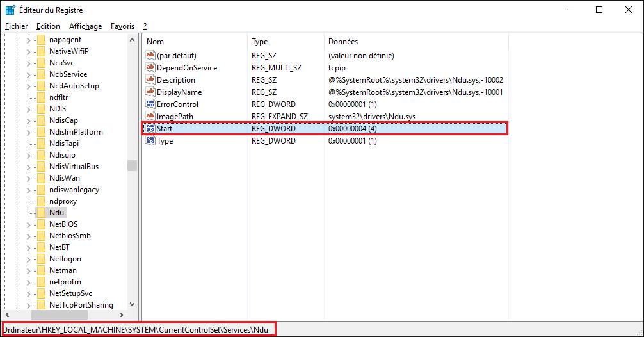Click the string icon beside ImagePath
This screenshot has height=337, width=644.
(x=150, y=117)
